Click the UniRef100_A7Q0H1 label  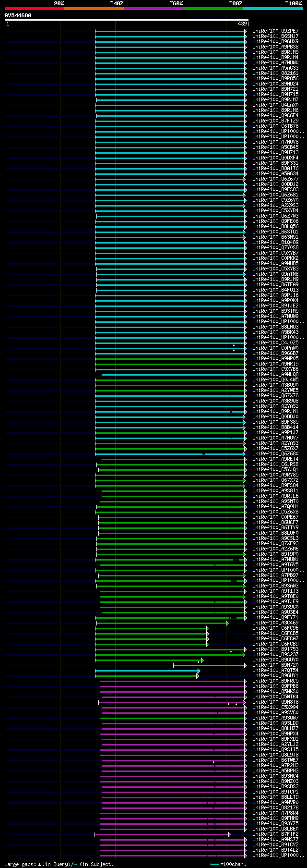coord(275,506)
